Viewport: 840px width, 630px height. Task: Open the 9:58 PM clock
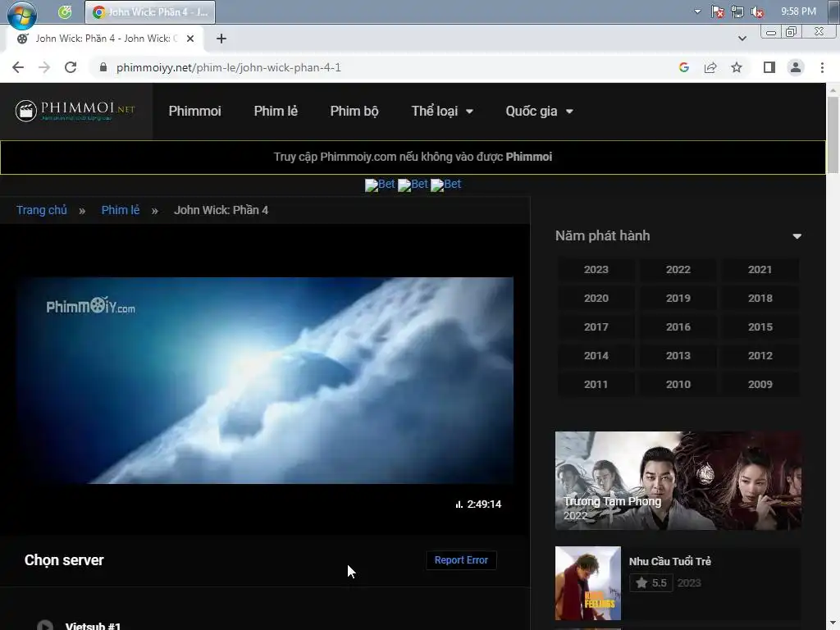pyautogui.click(x=798, y=11)
